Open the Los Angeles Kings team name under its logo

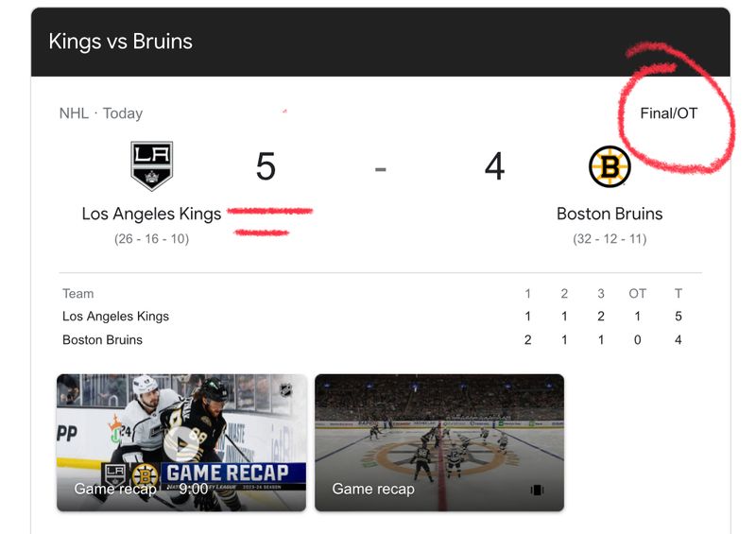coord(151,214)
